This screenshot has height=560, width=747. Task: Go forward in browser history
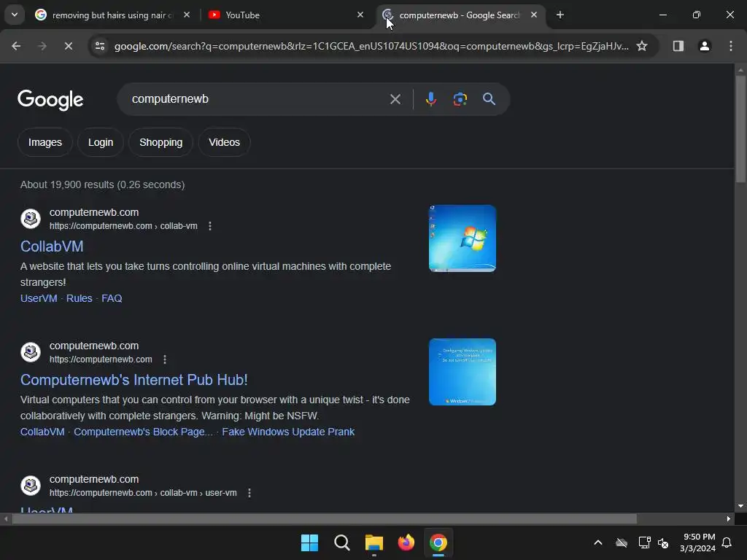pos(42,46)
